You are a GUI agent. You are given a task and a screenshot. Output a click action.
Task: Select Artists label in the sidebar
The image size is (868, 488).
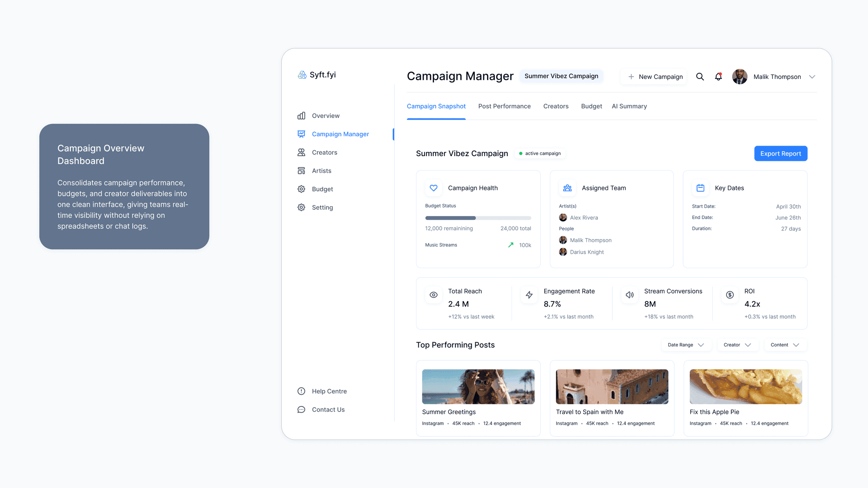[322, 171]
